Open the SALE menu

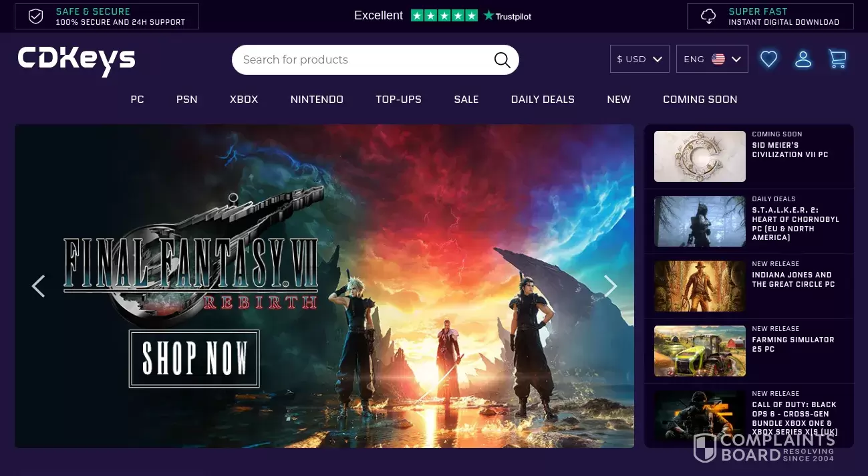click(466, 100)
